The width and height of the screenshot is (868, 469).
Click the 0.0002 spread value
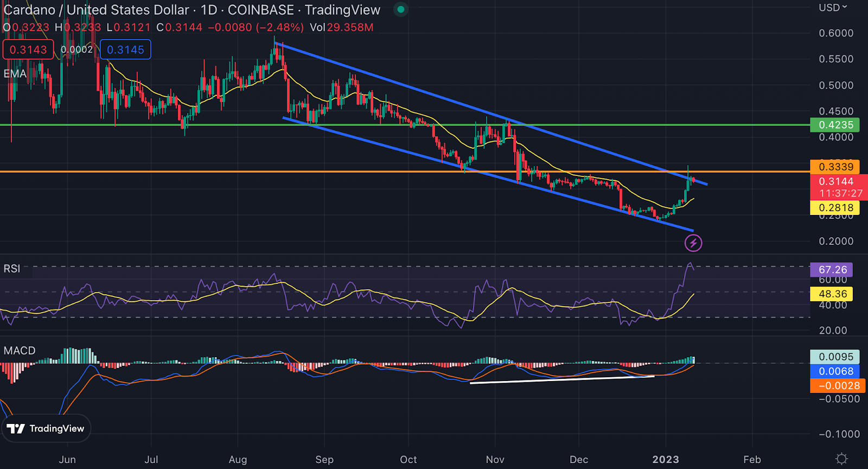pos(76,49)
